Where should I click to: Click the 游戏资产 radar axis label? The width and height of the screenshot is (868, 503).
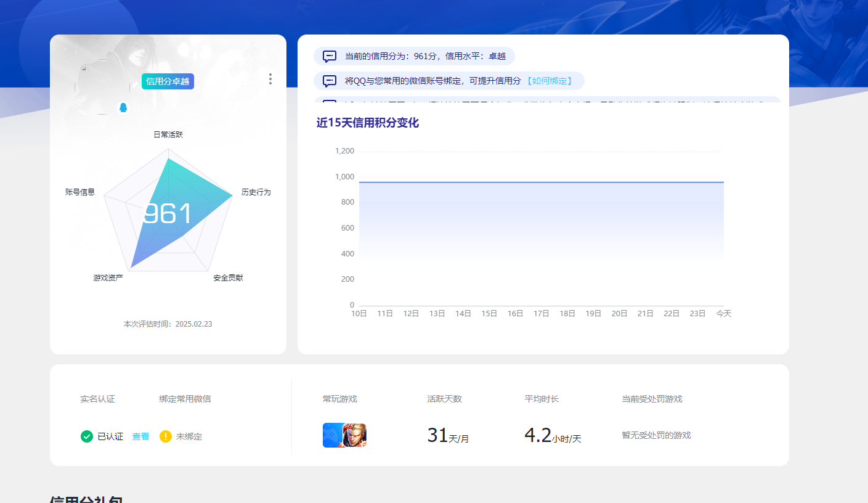108,278
